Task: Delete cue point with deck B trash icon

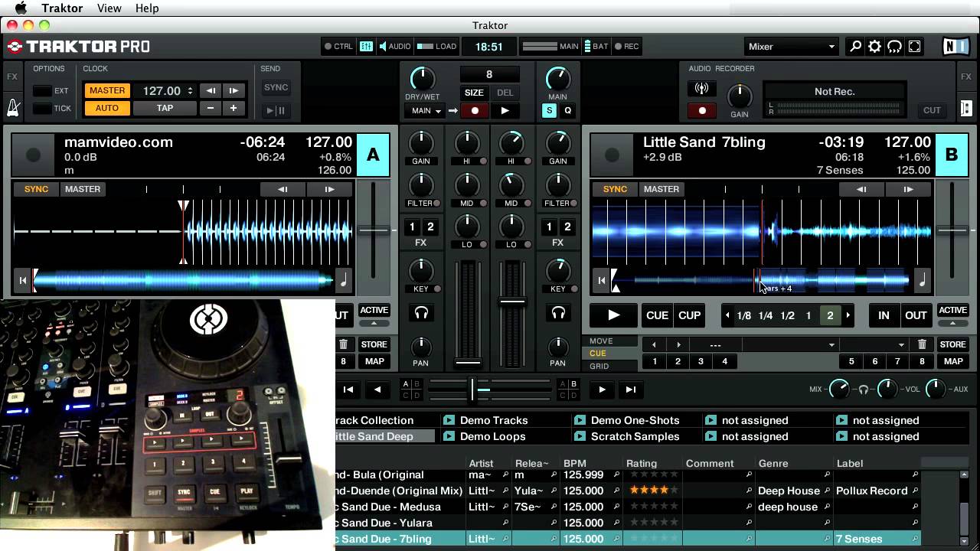Action: (922, 344)
